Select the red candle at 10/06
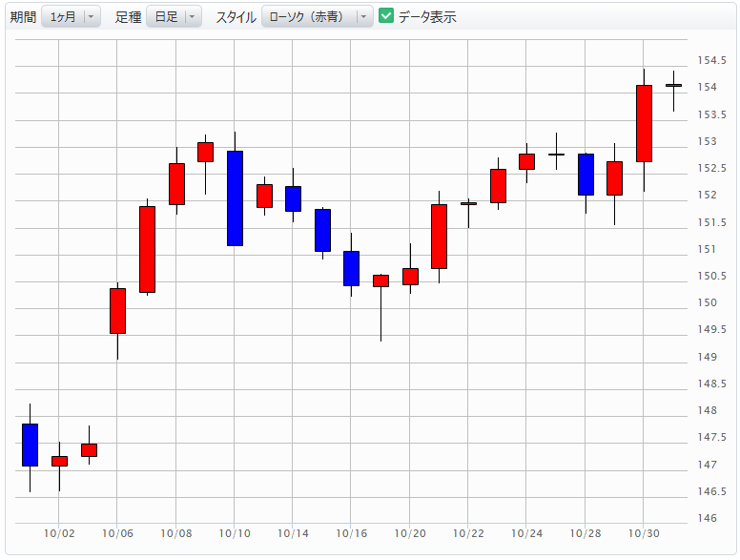 click(117, 310)
